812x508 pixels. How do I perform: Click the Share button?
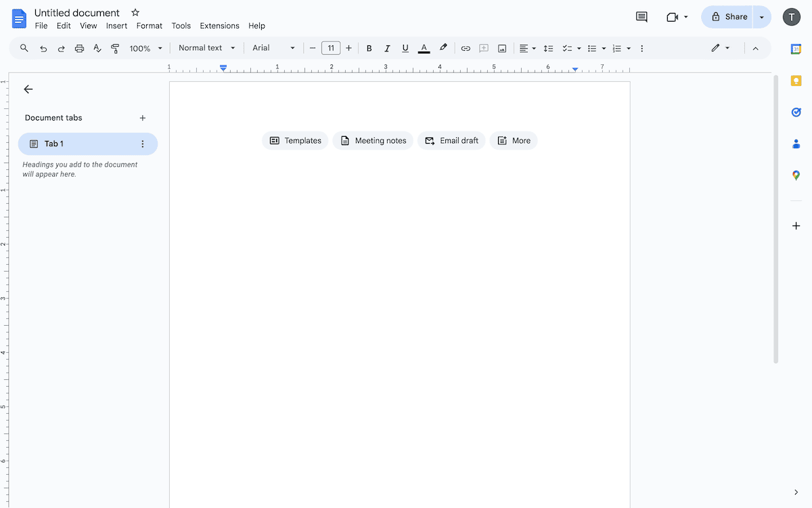729,17
